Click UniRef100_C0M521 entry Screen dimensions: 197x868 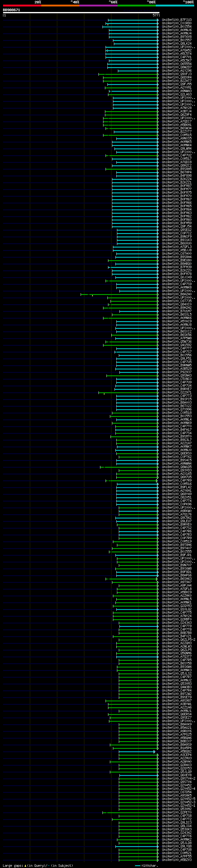tap(177, 853)
